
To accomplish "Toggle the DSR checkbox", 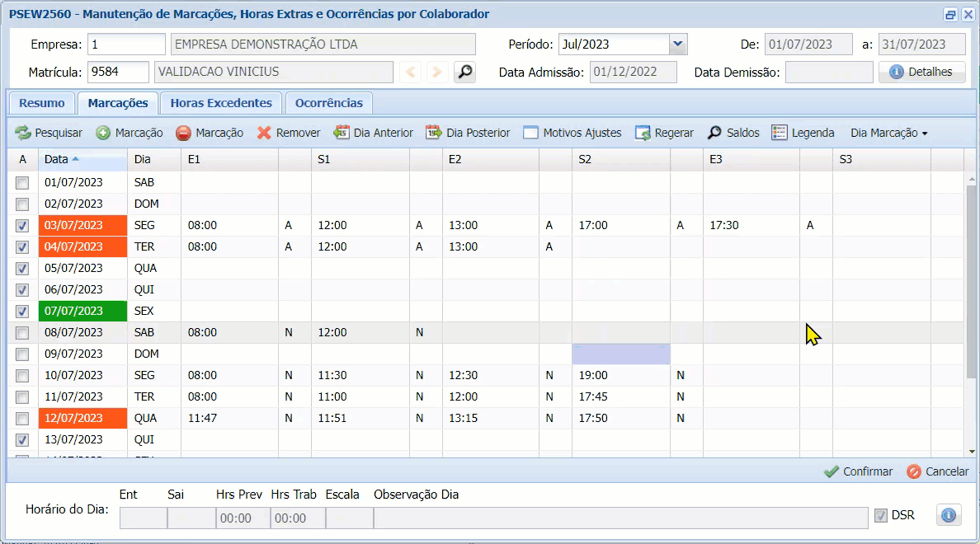I will [x=881, y=515].
